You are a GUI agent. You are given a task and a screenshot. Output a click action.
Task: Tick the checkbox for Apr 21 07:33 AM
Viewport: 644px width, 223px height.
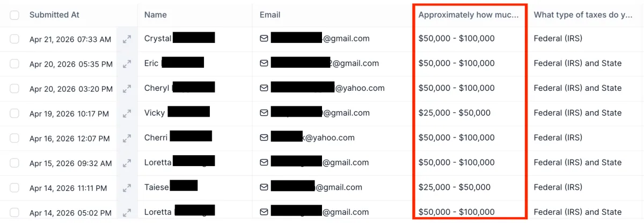14,39
